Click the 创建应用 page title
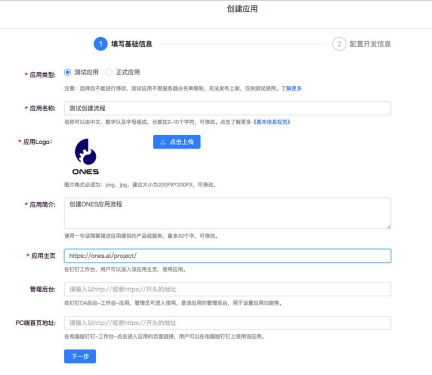The image size is (432, 375). (x=242, y=9)
